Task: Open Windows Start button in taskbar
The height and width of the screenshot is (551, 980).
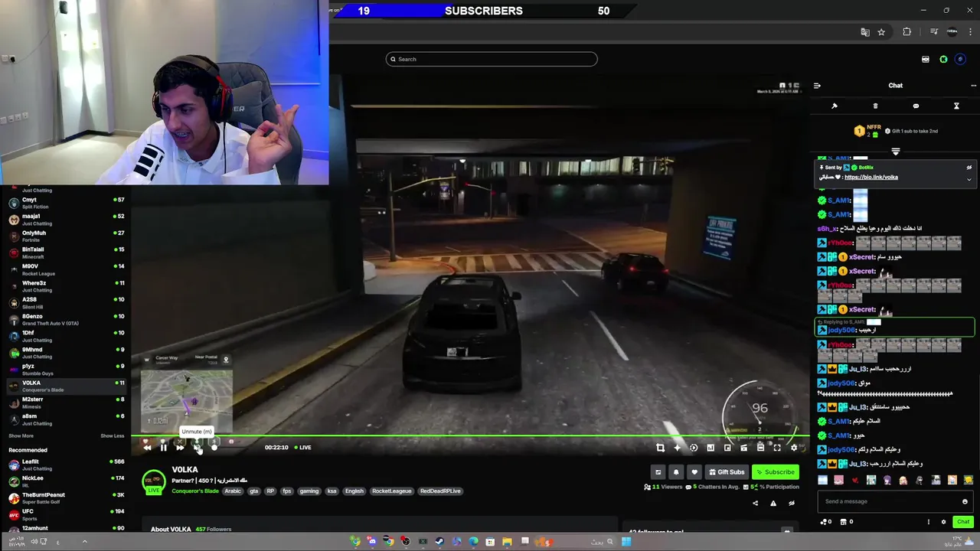Action: coord(626,542)
